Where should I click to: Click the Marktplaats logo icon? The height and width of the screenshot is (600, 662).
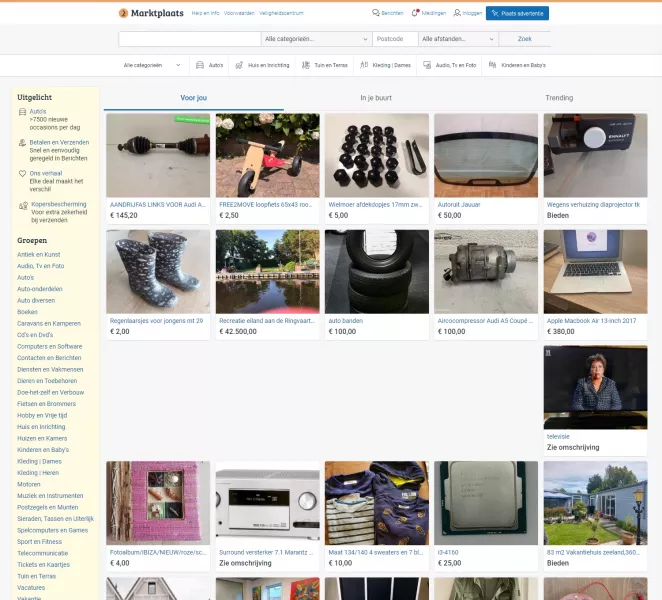(123, 13)
